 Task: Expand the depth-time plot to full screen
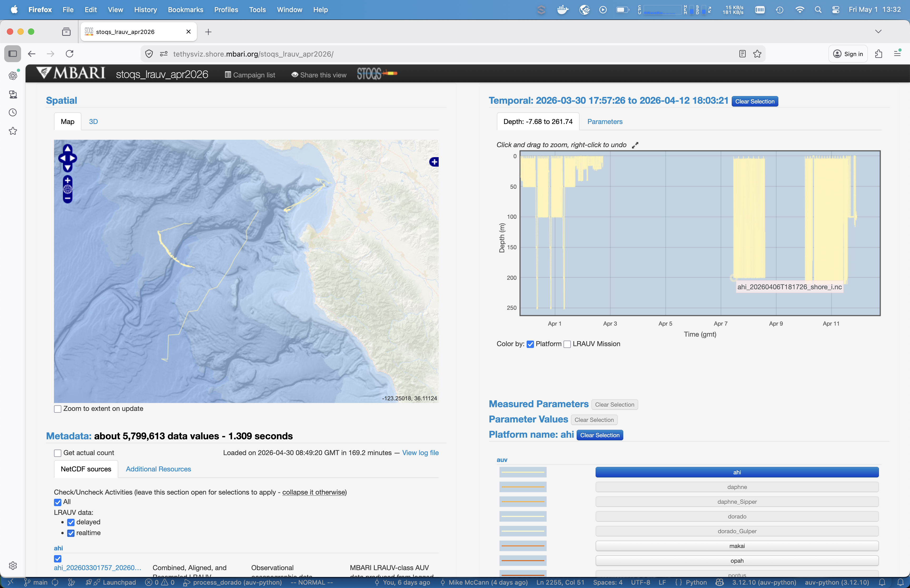point(635,145)
